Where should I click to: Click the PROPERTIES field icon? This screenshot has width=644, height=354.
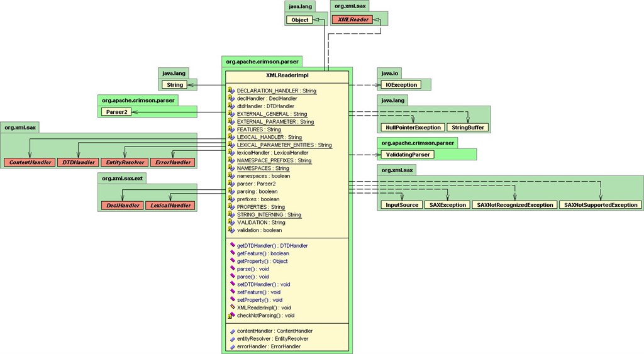click(231, 207)
